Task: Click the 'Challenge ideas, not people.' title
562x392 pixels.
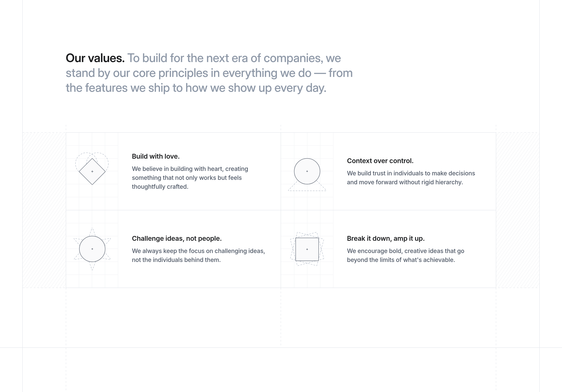Action: coord(177,238)
